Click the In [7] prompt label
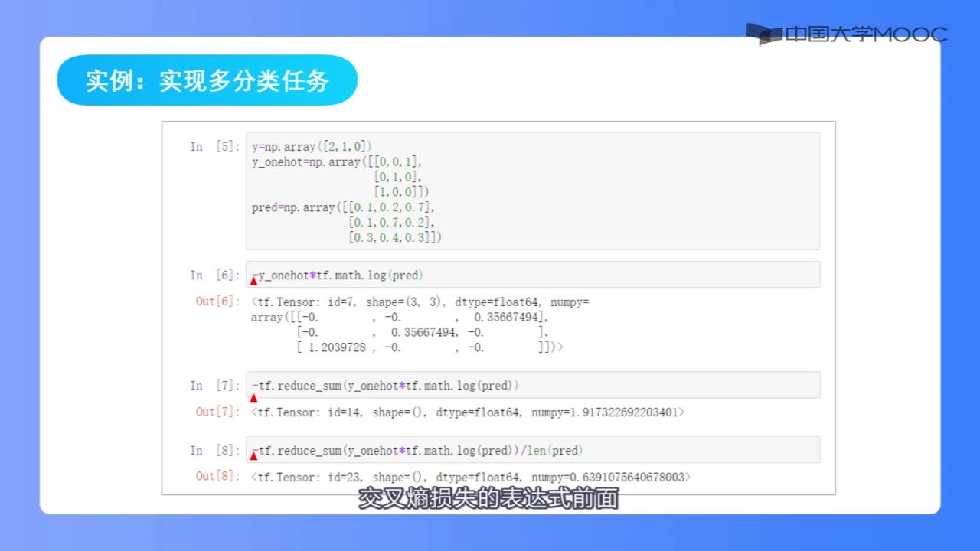This screenshot has width=980, height=551. [214, 385]
